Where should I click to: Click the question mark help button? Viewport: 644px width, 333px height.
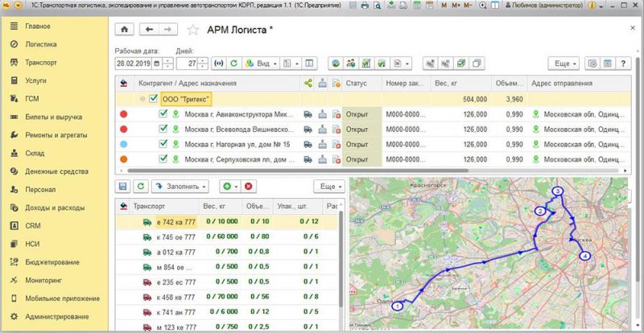623,64
